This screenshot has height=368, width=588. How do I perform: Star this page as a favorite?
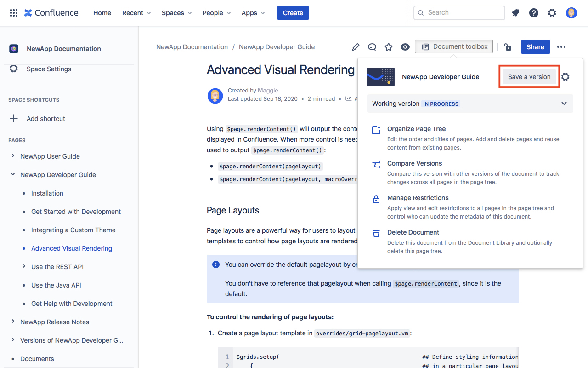click(388, 46)
